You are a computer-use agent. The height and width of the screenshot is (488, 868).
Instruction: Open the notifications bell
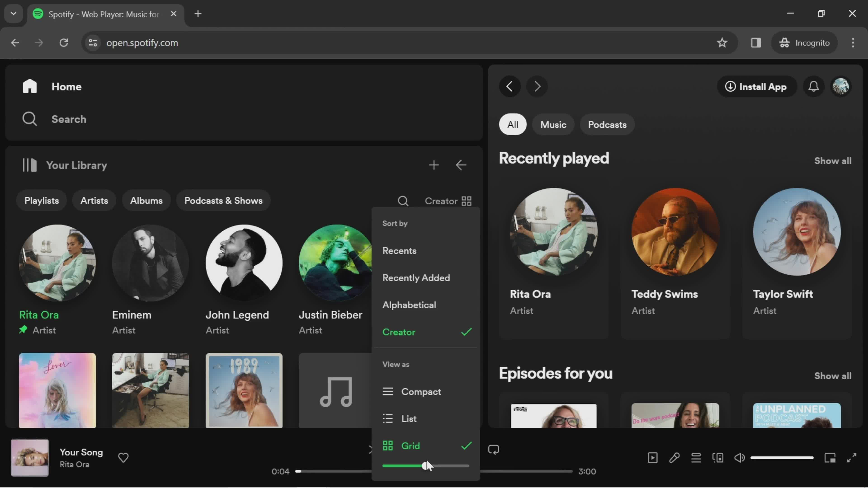[814, 87]
